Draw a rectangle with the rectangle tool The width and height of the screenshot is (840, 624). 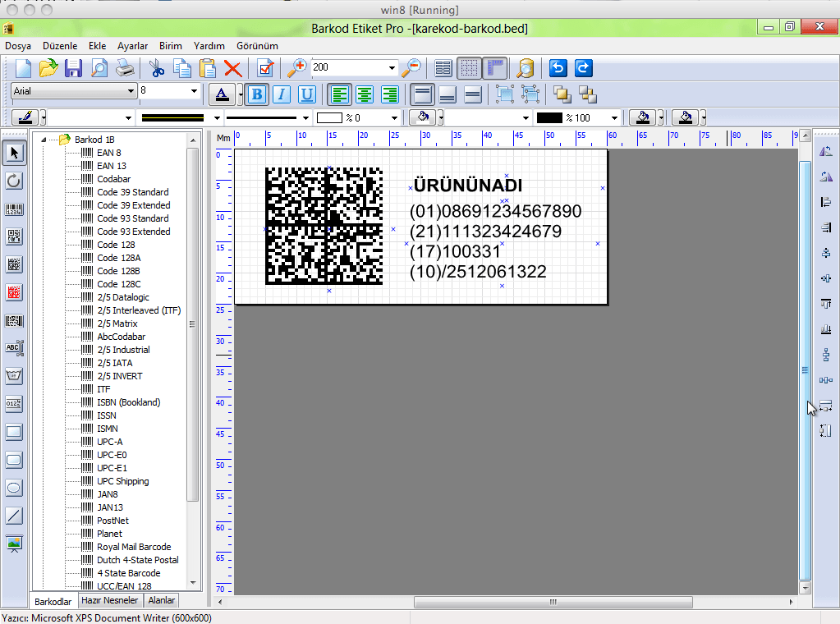[14, 432]
